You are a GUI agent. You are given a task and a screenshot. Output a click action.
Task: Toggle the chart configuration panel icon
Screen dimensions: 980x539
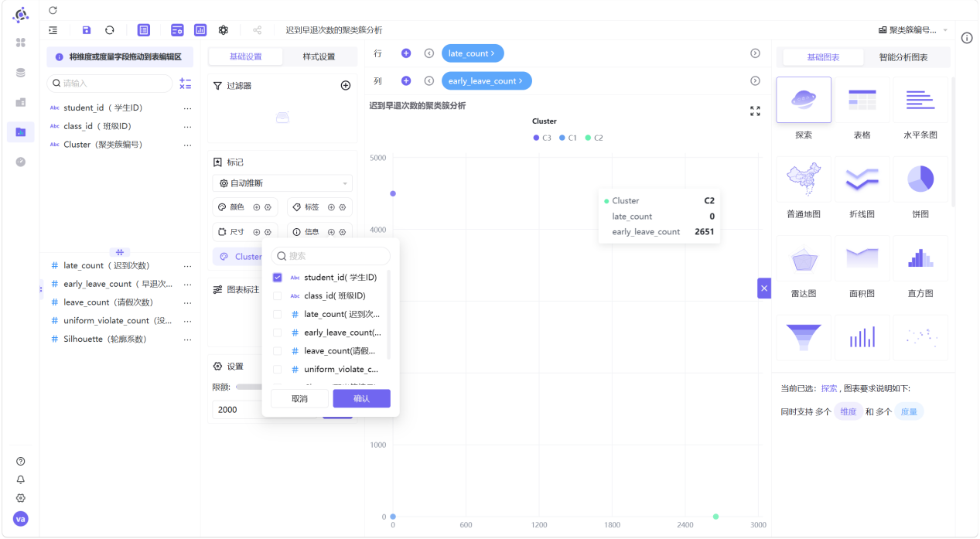(177, 30)
